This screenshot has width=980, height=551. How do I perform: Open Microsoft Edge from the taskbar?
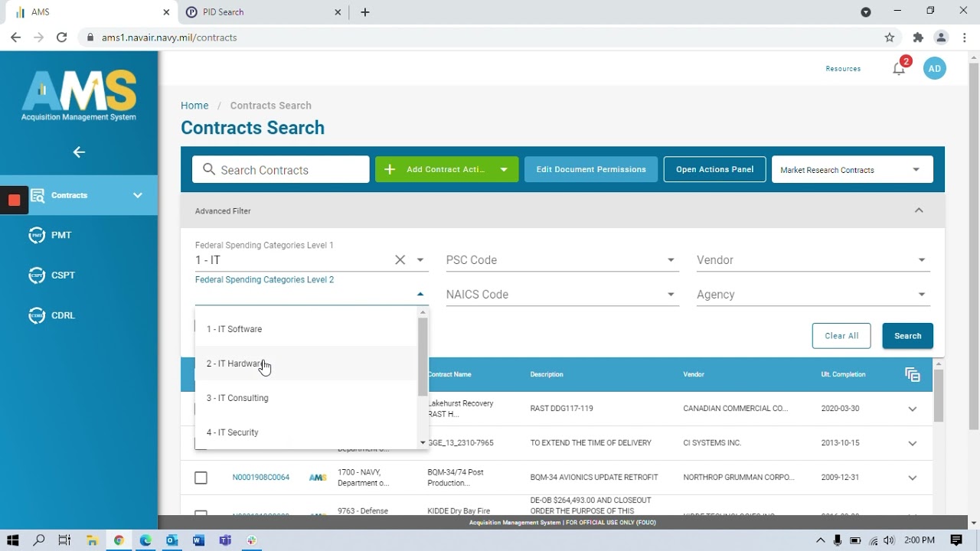click(145, 540)
